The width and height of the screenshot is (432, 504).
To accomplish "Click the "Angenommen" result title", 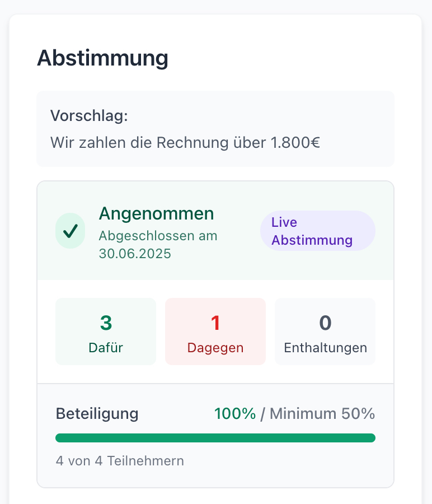I will coord(156,213).
